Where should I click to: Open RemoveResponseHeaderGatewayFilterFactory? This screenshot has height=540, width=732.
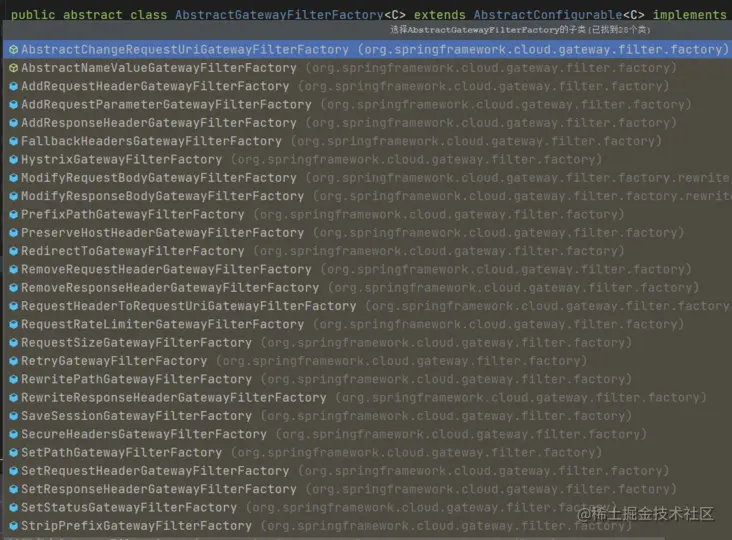pos(367,288)
